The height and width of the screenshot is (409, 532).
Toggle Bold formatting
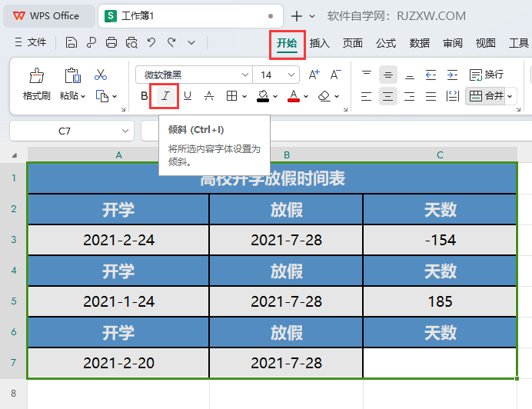coord(145,96)
